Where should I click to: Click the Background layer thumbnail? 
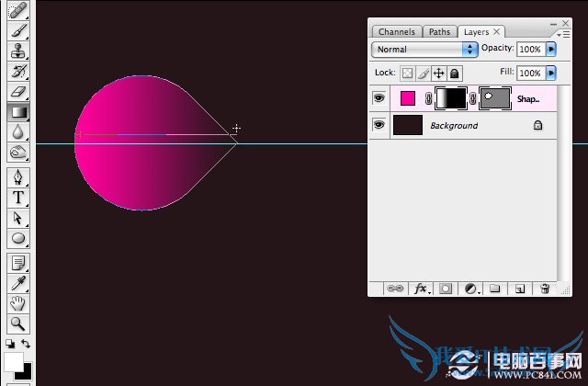(408, 125)
